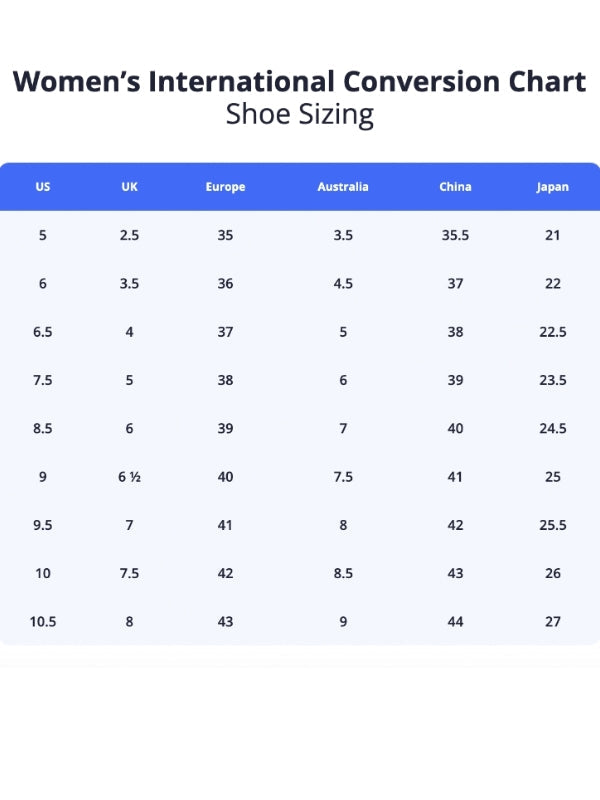Select US size 5 cell
This screenshot has height=800, width=600.
pyautogui.click(x=43, y=236)
